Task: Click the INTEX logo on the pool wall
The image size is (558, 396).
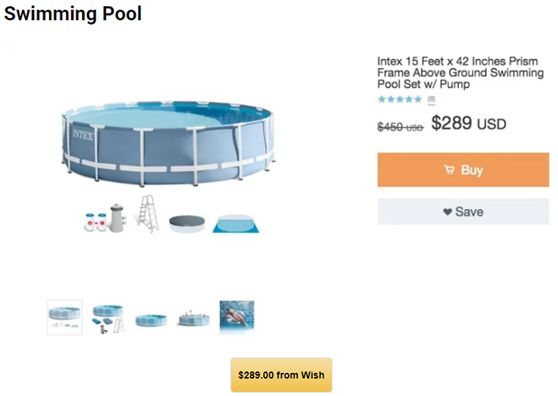Action: tap(83, 135)
